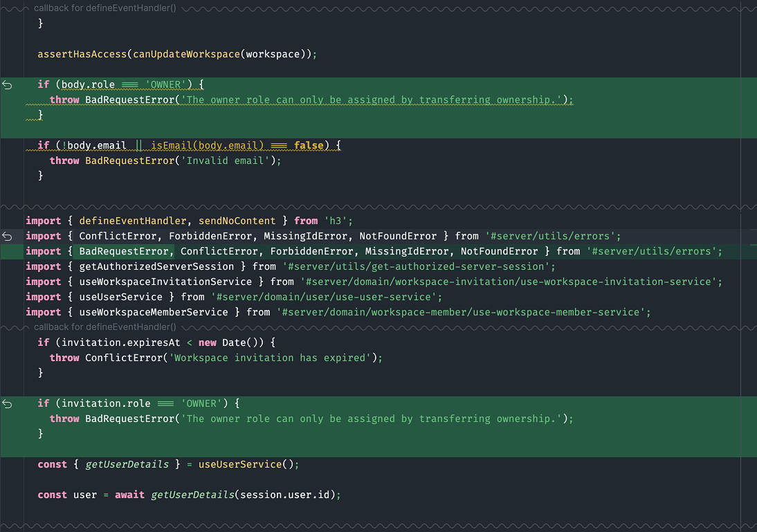Click 'Workspace invitation has expired' string
Viewport: 757px width, 532px height.
271,358
